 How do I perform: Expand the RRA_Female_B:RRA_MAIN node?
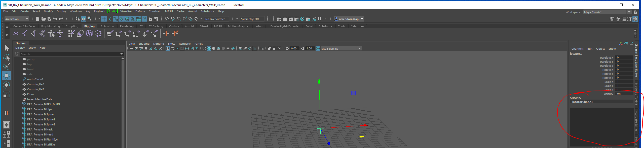(x=20, y=104)
